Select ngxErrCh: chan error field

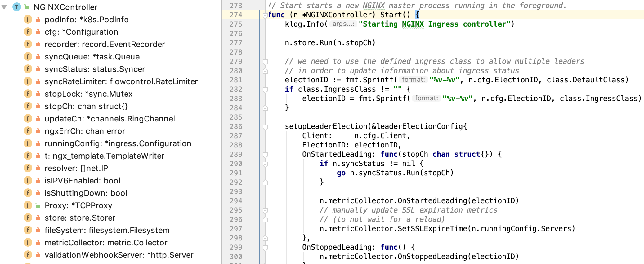[x=85, y=131]
